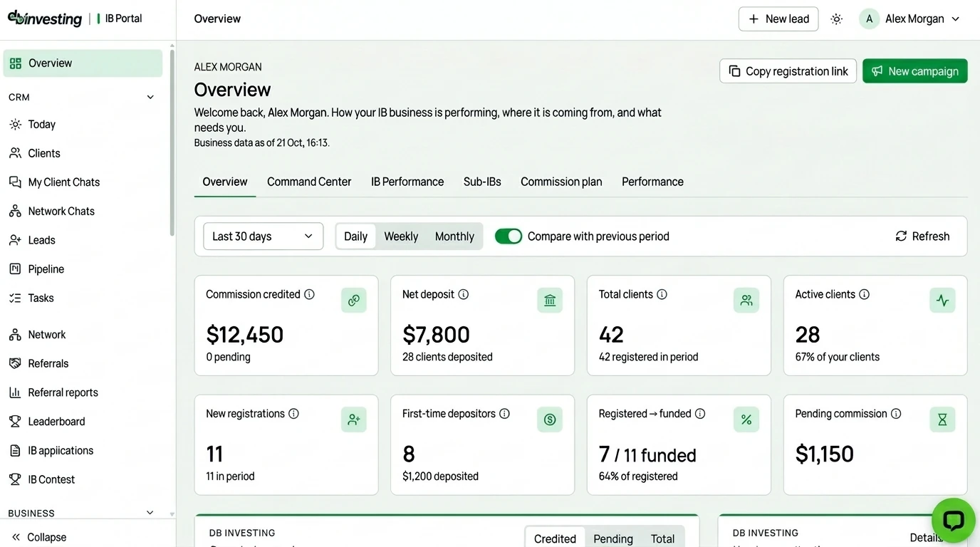Open the Command Center tab
This screenshot has width=980, height=547.
click(309, 182)
